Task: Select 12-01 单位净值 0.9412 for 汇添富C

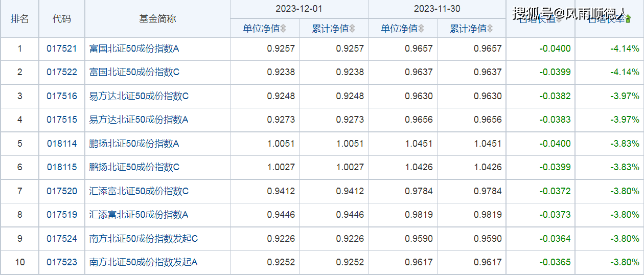Action: coord(281,191)
